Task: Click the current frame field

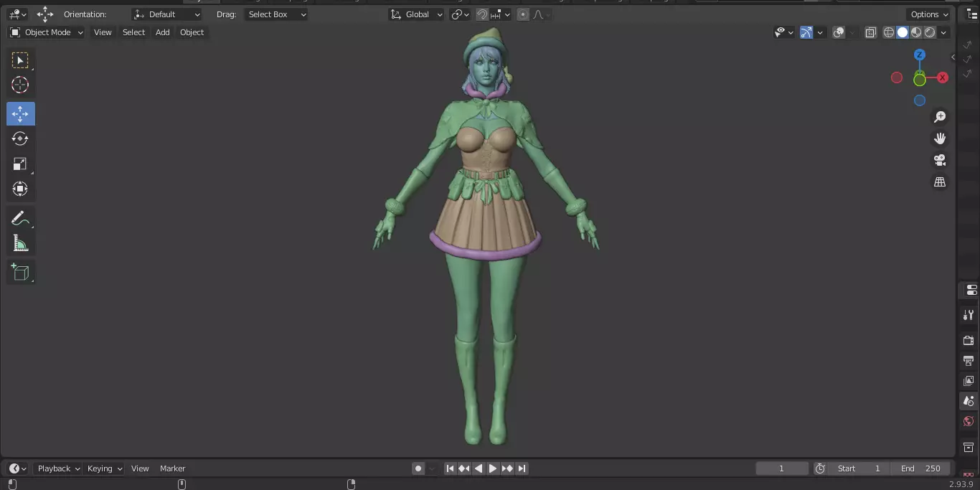Action: 782,468
